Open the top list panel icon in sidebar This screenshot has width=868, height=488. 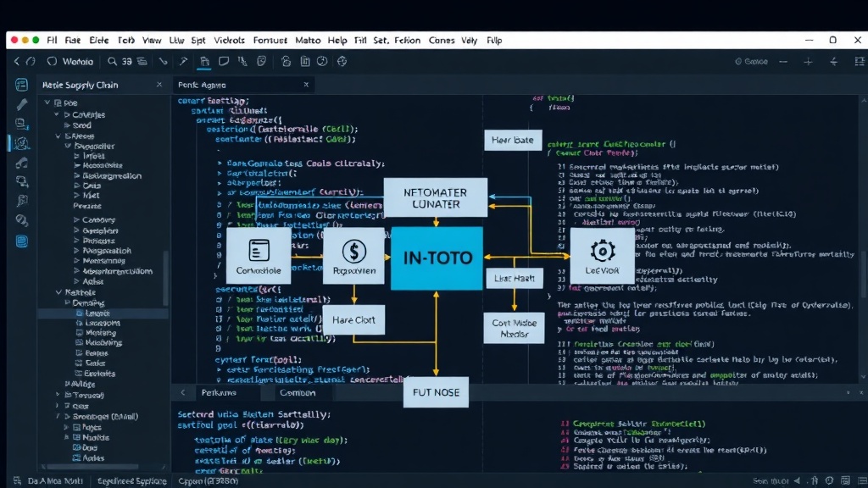coord(21,85)
